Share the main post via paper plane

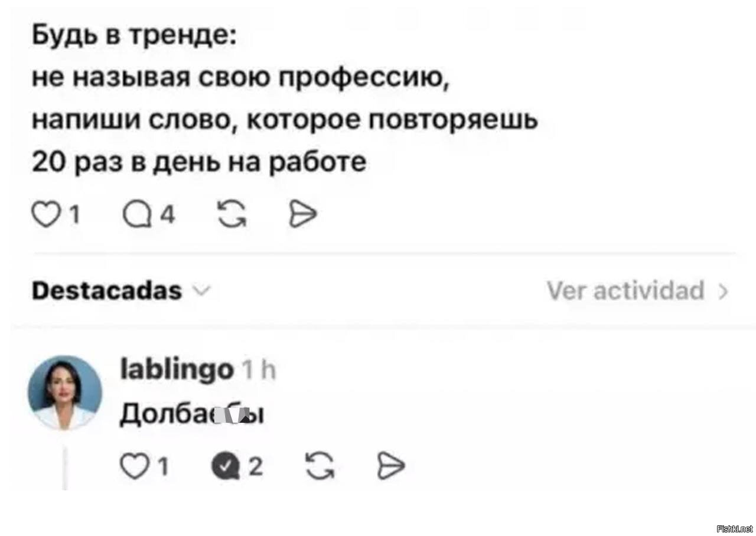pyautogui.click(x=304, y=215)
